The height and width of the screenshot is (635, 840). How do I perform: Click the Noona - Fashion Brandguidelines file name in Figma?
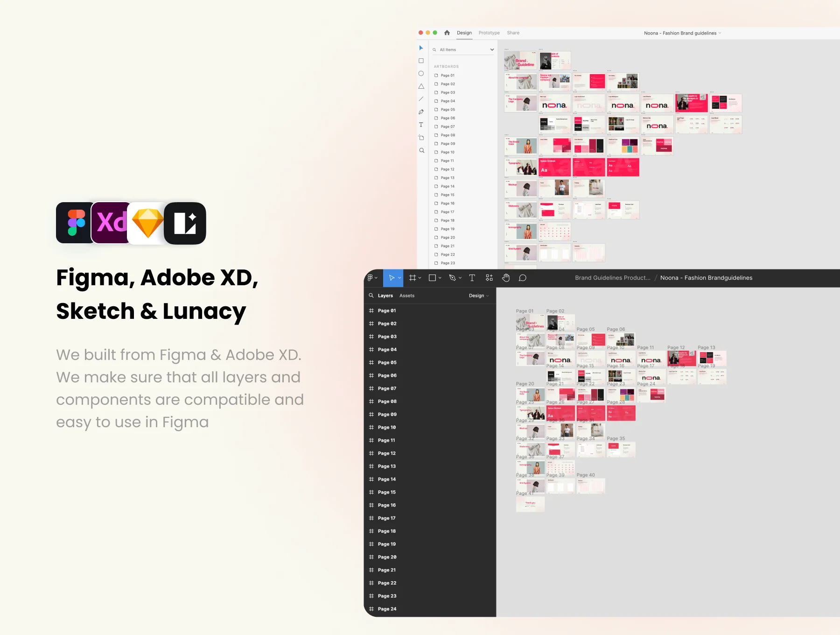pos(706,278)
